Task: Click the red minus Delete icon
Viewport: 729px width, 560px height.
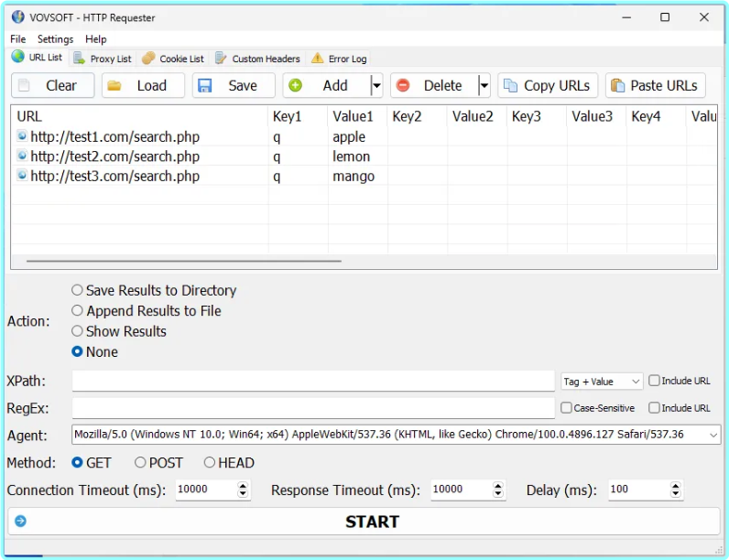Action: [x=403, y=85]
